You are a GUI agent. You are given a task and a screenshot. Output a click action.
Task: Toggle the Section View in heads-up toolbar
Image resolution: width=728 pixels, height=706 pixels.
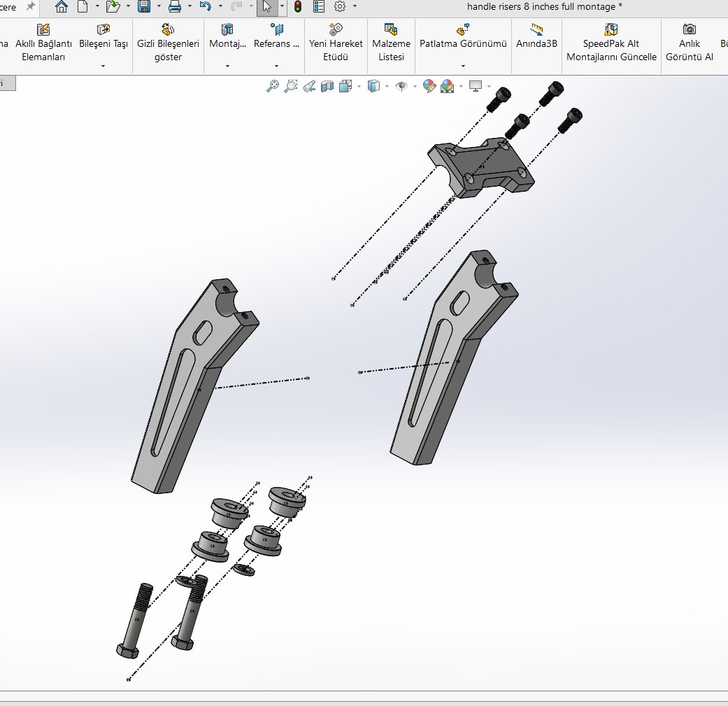327,86
